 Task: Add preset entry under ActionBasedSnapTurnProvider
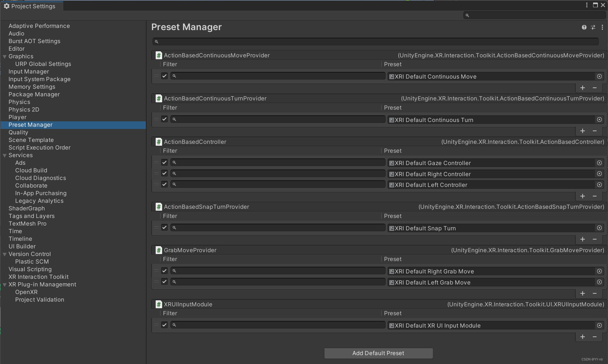pos(583,239)
